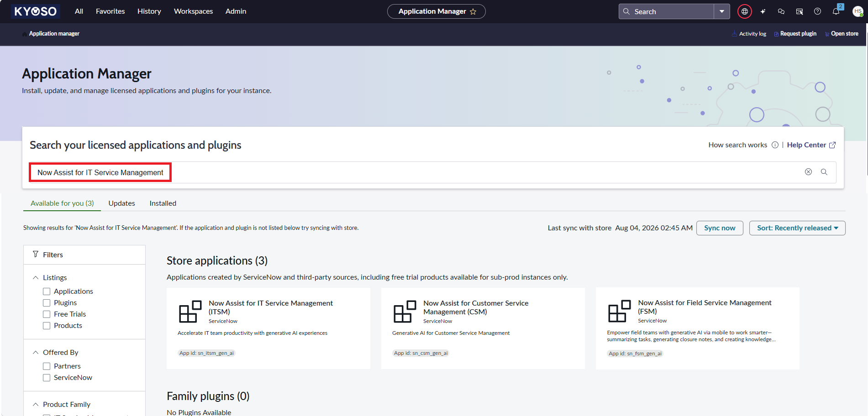The image size is (868, 416).
Task: Click the info icon beside How search works
Action: click(775, 145)
